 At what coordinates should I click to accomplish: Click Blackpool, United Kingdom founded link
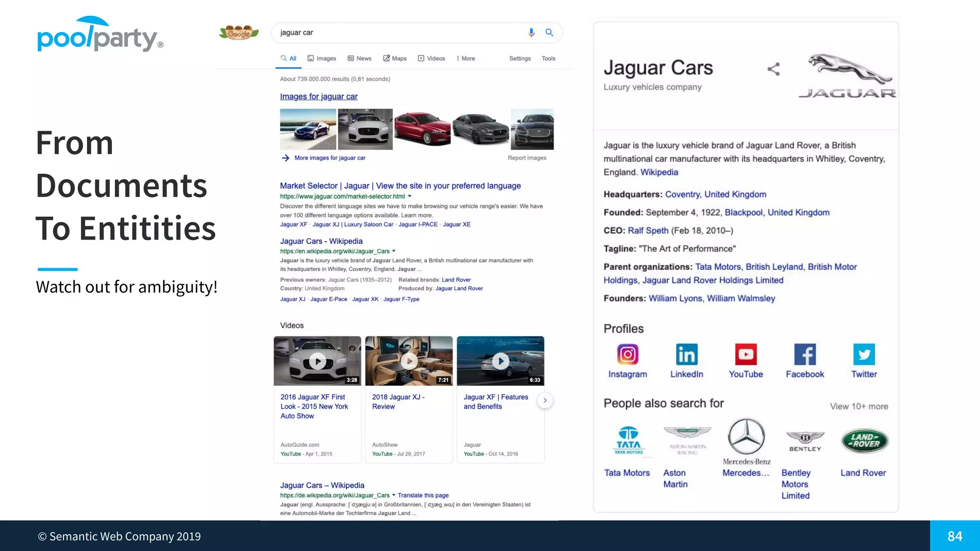tap(777, 212)
